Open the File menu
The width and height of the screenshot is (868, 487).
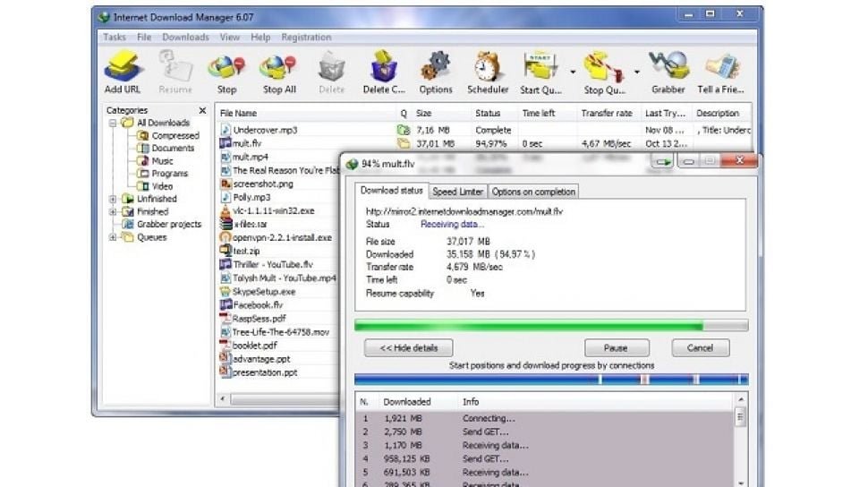[144, 37]
